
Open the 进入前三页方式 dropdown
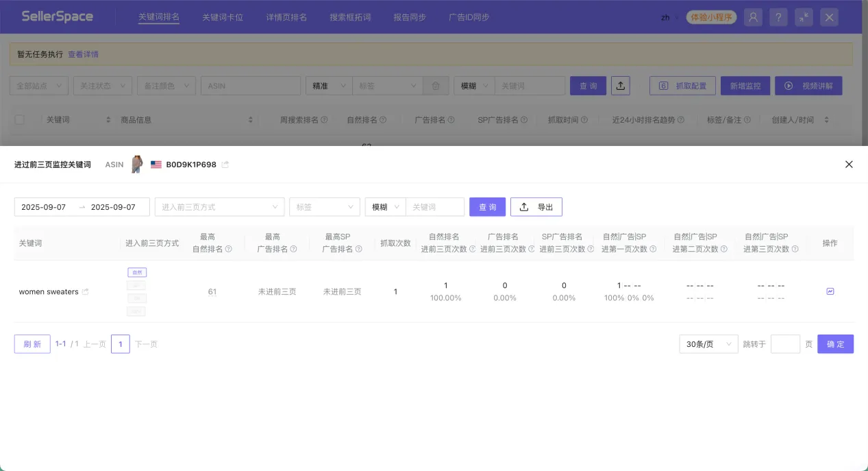click(x=220, y=207)
